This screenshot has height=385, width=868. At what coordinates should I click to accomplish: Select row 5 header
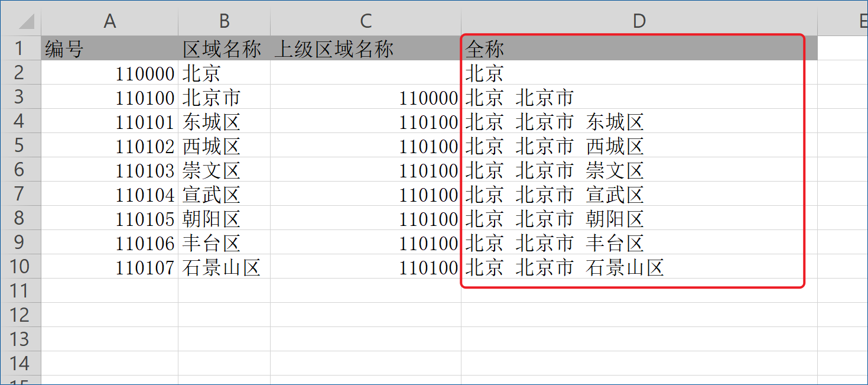20,145
